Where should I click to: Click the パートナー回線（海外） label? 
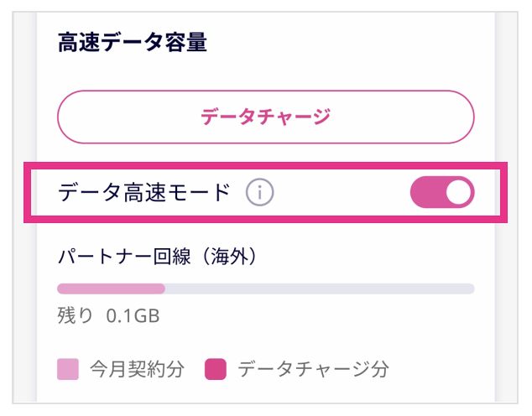pyautogui.click(x=158, y=257)
